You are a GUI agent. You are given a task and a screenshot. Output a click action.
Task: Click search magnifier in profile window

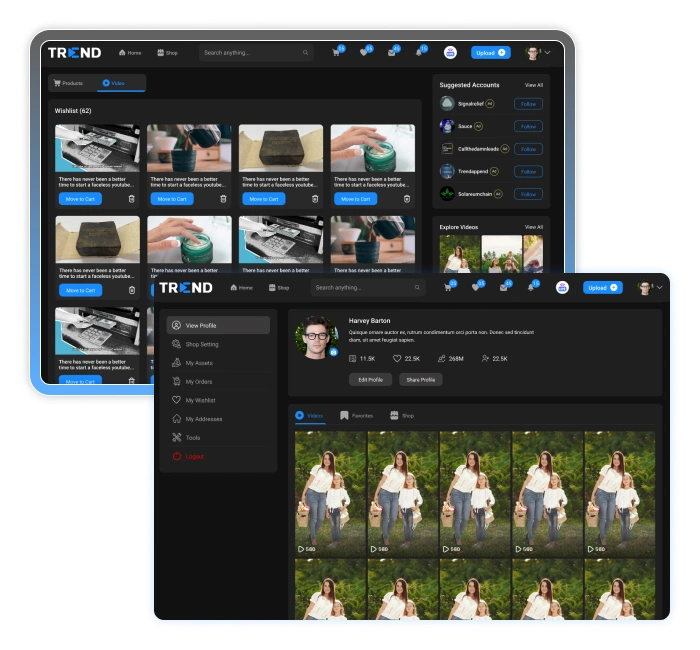[417, 288]
